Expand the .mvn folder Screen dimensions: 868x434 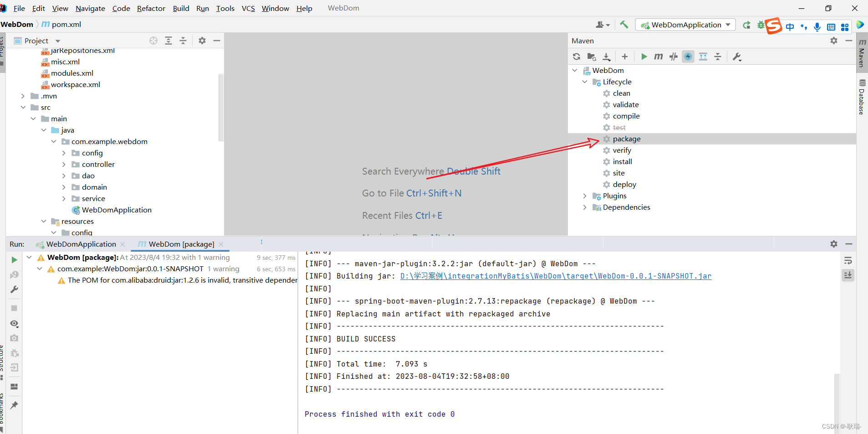coord(23,96)
